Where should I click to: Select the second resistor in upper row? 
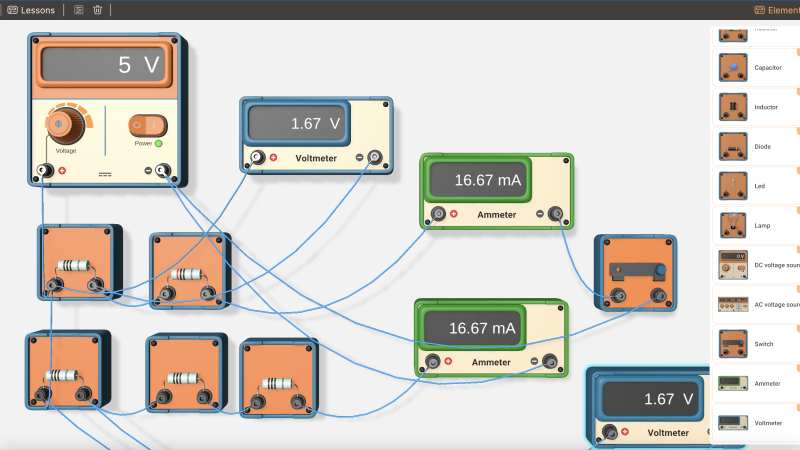189,271
